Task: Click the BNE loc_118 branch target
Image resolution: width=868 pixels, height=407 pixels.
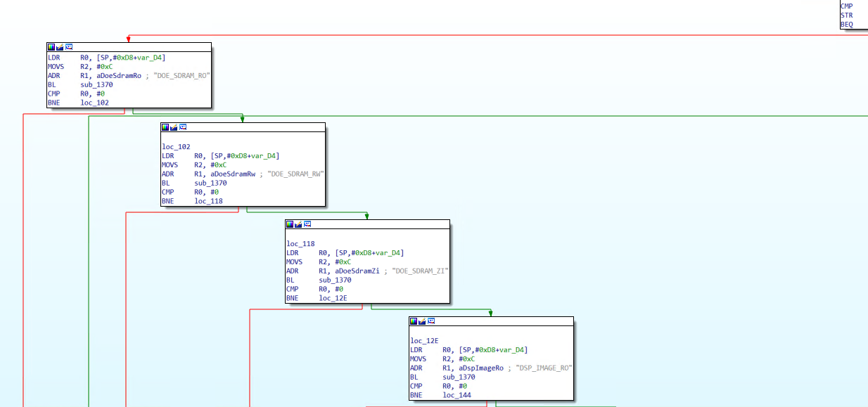Action: (x=208, y=202)
